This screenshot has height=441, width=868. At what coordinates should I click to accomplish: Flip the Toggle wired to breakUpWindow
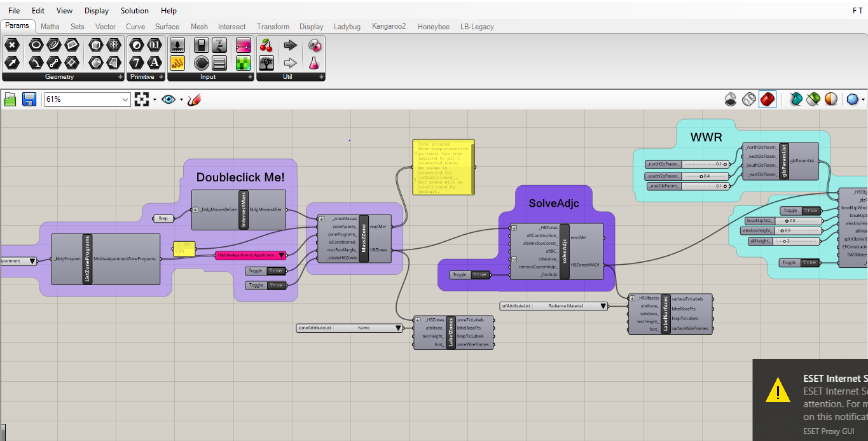800,211
